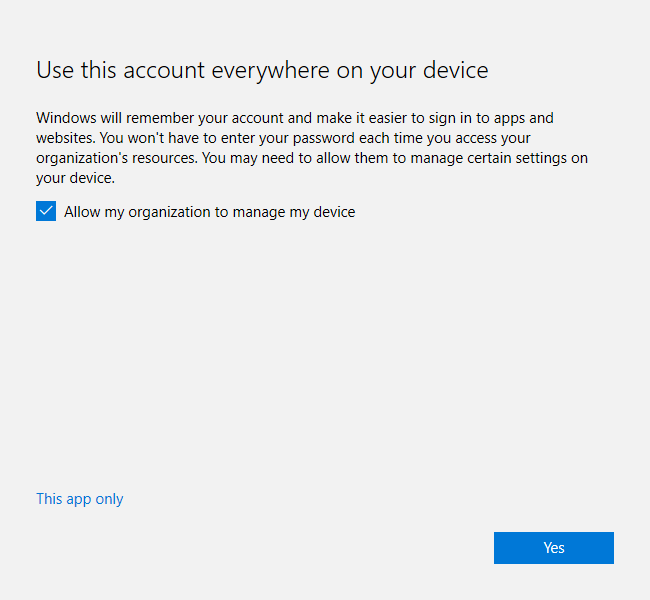Screen dimensions: 650x600
Task: Disable organization management via the checkbox
Action: [x=46, y=211]
